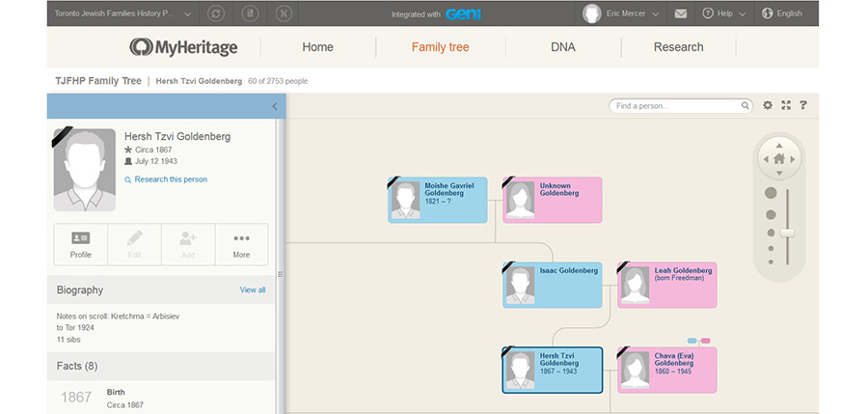Screen dimensions: 868x414
Task: Click View all biography link
Action: [x=253, y=290]
